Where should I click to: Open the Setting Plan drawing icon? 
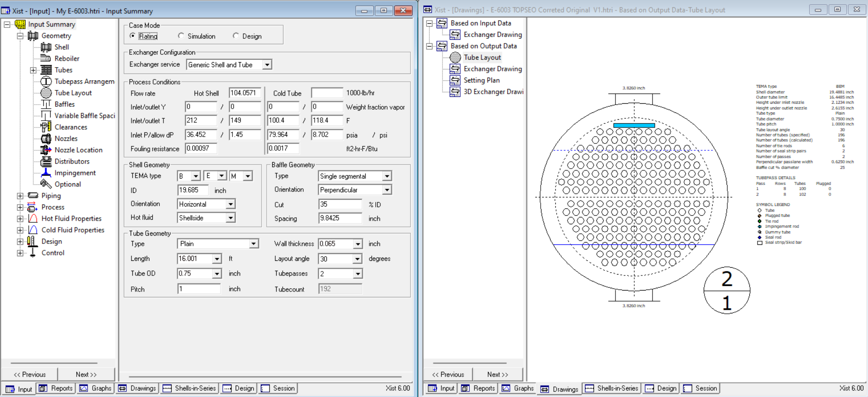pos(455,80)
